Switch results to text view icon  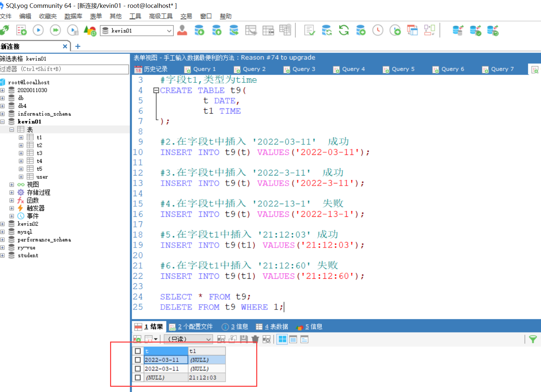coord(304,339)
